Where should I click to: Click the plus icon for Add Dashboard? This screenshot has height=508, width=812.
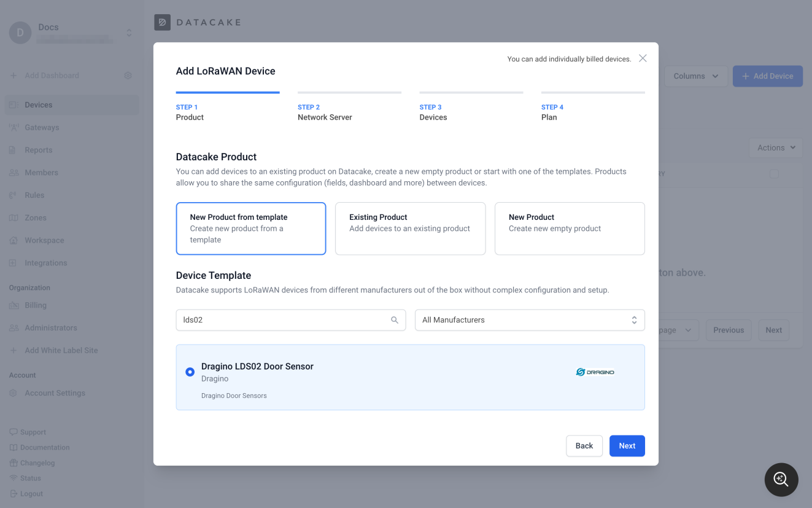[x=14, y=76]
